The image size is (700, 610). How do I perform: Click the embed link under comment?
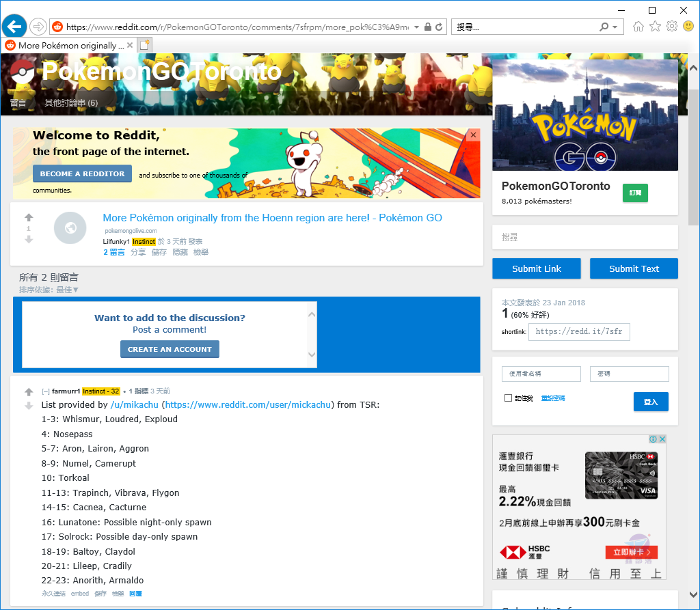[x=80, y=594]
